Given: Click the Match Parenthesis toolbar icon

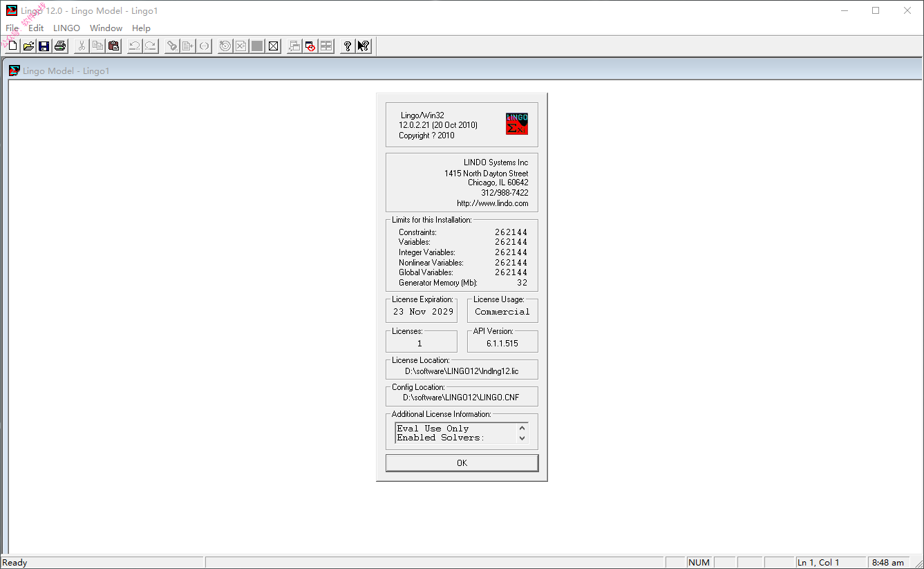Looking at the screenshot, I should point(204,46).
